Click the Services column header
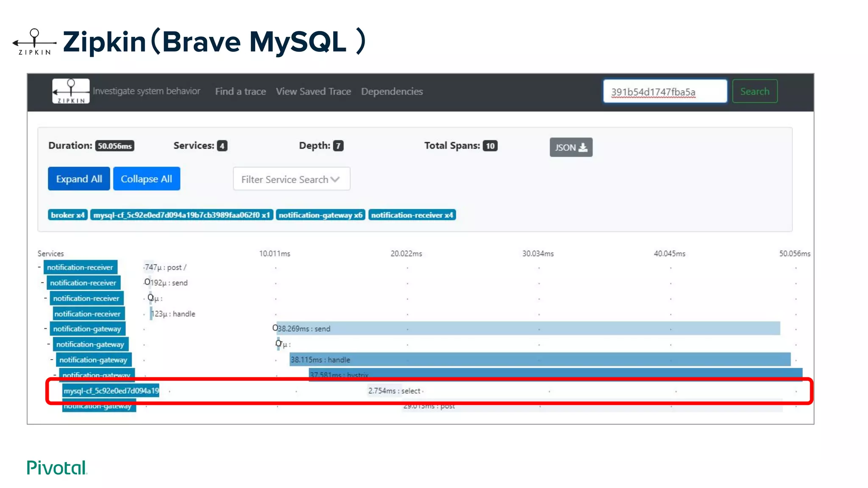 click(50, 253)
